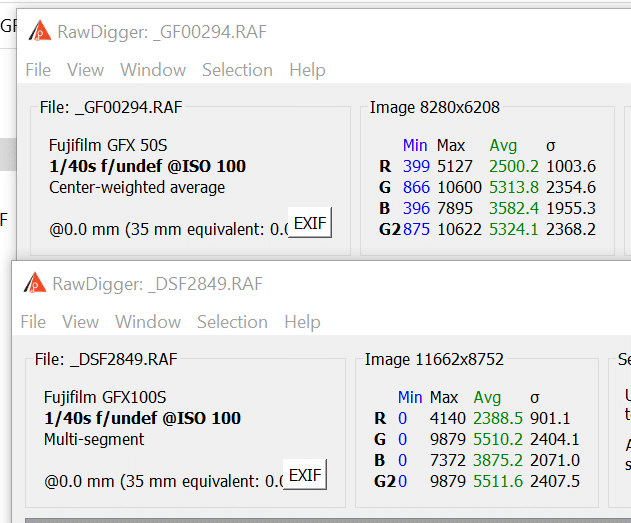Click G average value 5510.2

coord(498,439)
